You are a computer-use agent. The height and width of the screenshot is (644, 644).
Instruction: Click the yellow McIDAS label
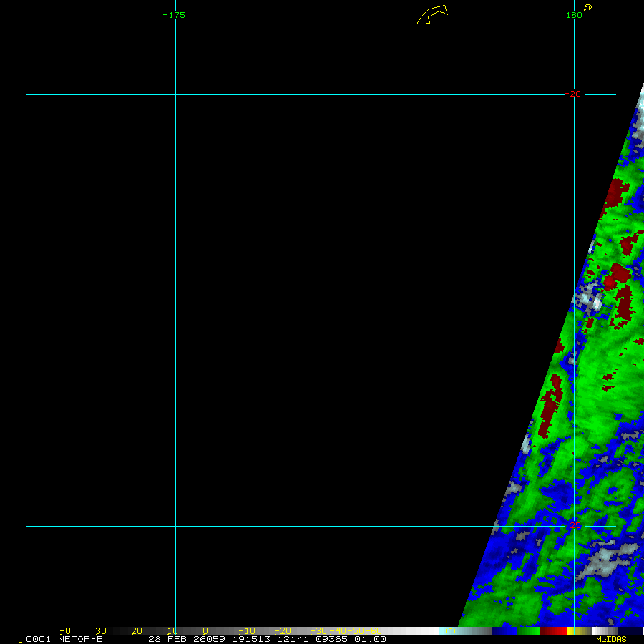[610, 639]
